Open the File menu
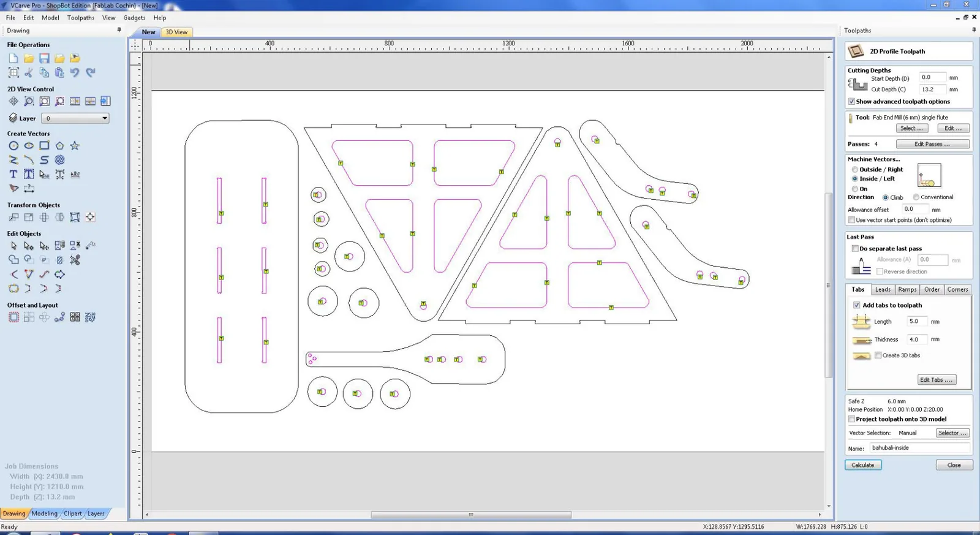 10,18
